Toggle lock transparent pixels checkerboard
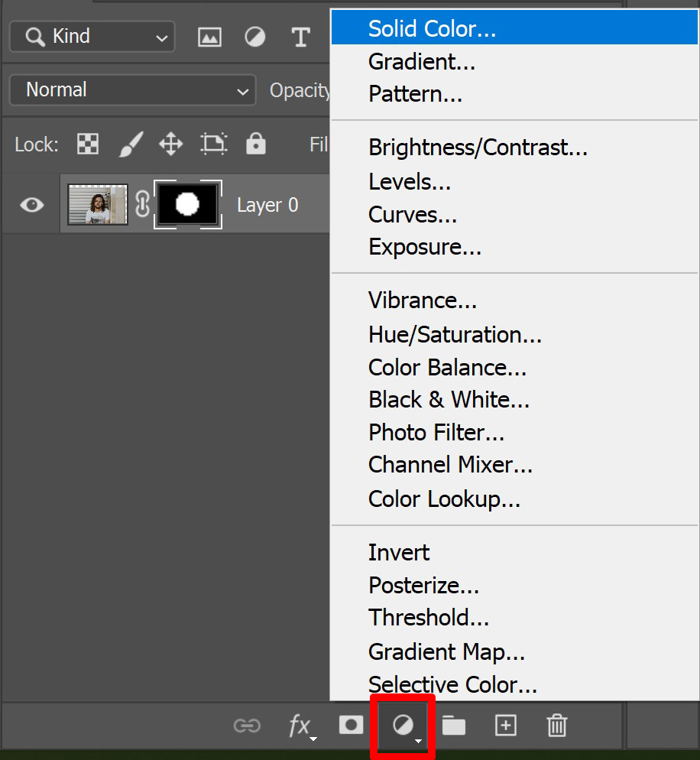700x760 pixels. [88, 144]
